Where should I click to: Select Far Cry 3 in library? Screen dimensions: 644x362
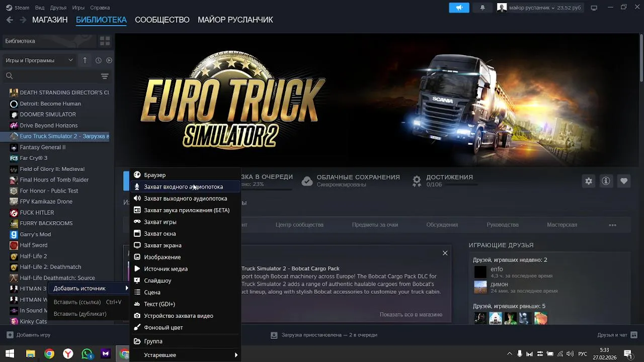[34, 158]
